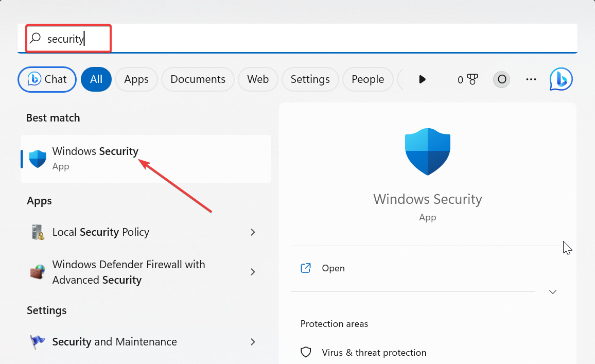The width and height of the screenshot is (595, 364).
Task: Click the search magnifier icon
Action: 34,38
